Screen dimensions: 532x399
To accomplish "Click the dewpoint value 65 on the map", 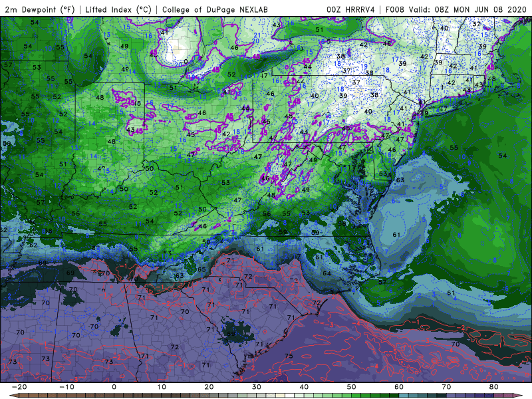I will pyautogui.click(x=201, y=270).
